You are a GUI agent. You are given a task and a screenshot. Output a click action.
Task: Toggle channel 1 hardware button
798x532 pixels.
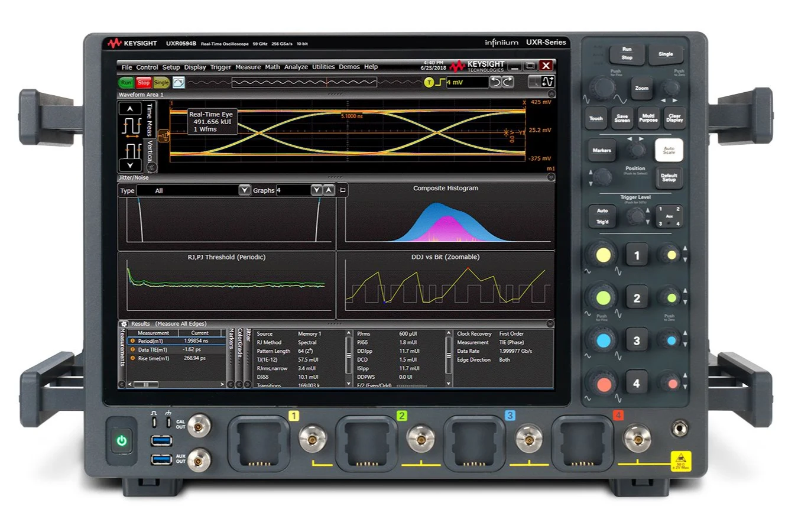pyautogui.click(x=637, y=256)
